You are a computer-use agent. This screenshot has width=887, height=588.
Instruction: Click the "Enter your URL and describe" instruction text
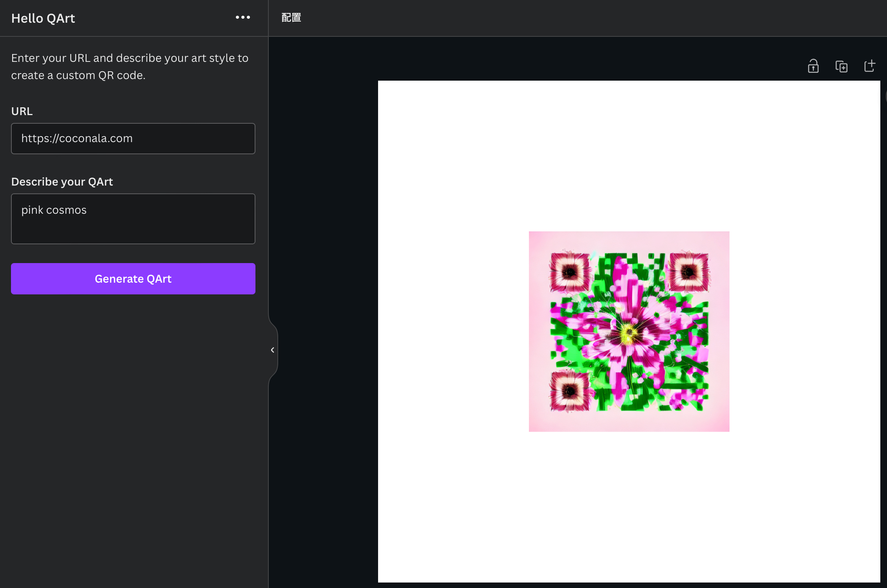coord(130,67)
